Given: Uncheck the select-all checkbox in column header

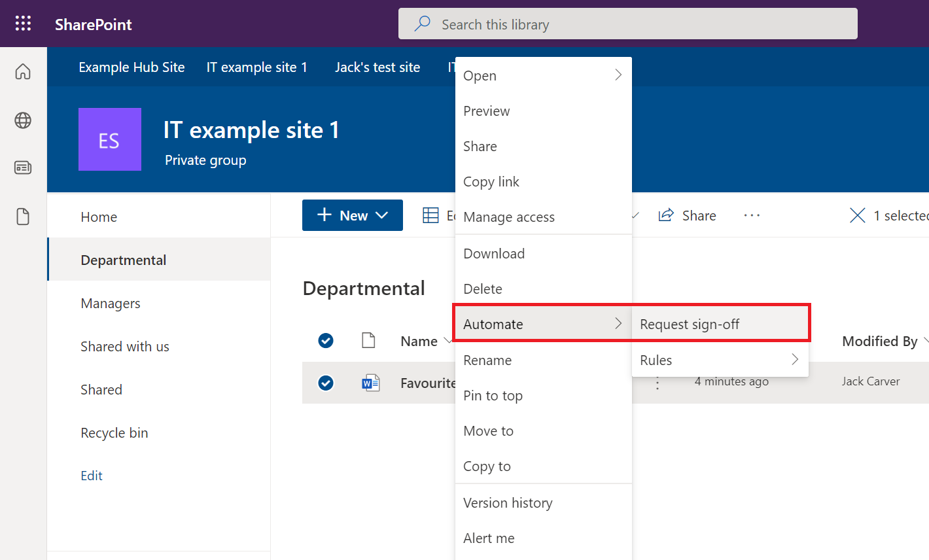Looking at the screenshot, I should click(x=325, y=340).
